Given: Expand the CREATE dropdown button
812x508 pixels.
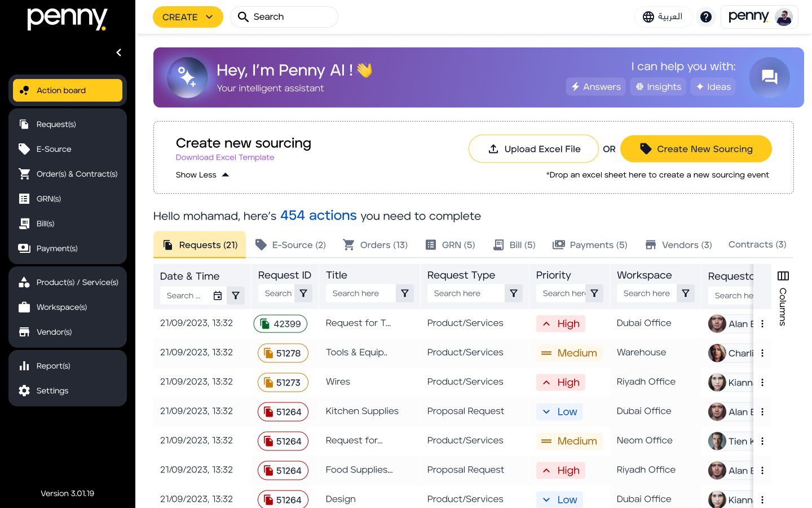Looking at the screenshot, I should pos(188,17).
